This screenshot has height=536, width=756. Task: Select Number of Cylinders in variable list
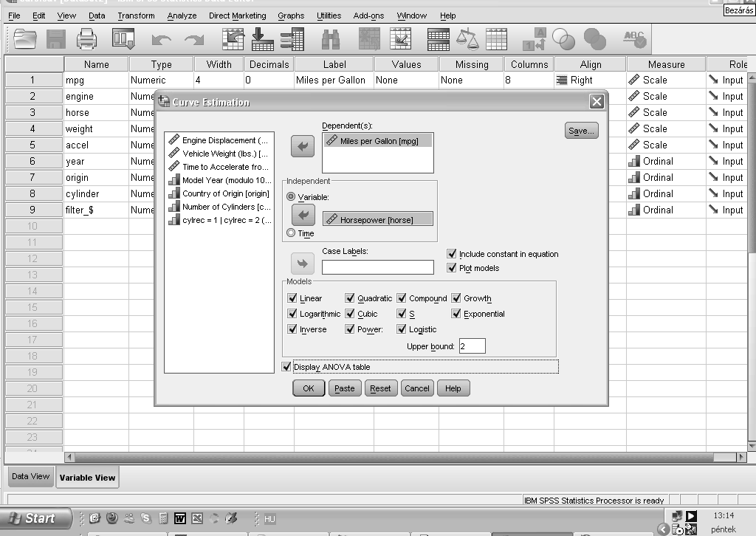coord(219,207)
